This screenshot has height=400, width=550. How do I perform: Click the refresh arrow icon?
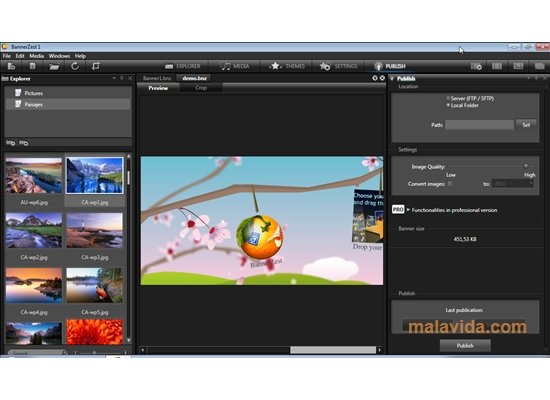coord(75,66)
